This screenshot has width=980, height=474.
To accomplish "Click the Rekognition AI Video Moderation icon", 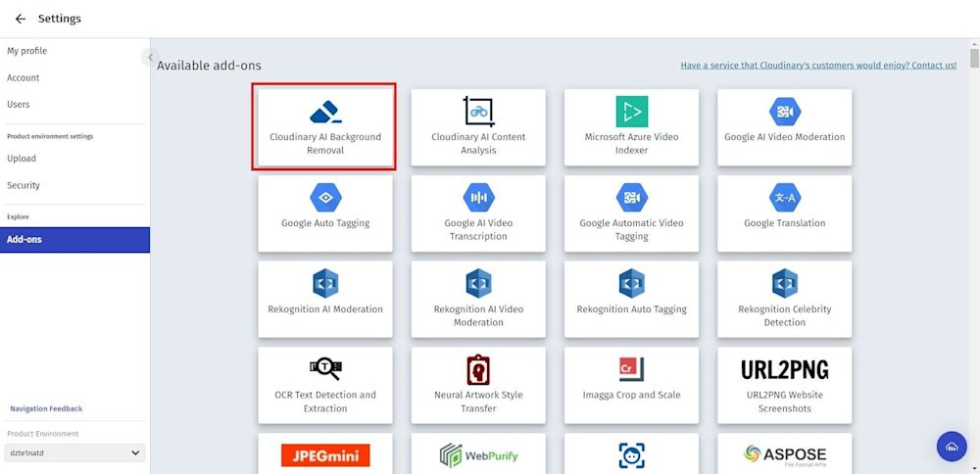I will pyautogui.click(x=479, y=284).
